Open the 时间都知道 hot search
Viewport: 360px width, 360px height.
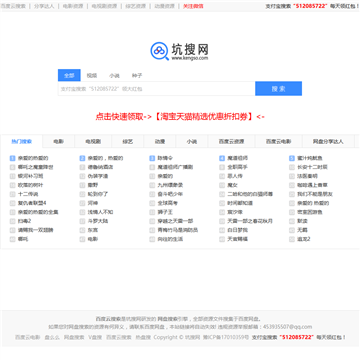(240, 203)
